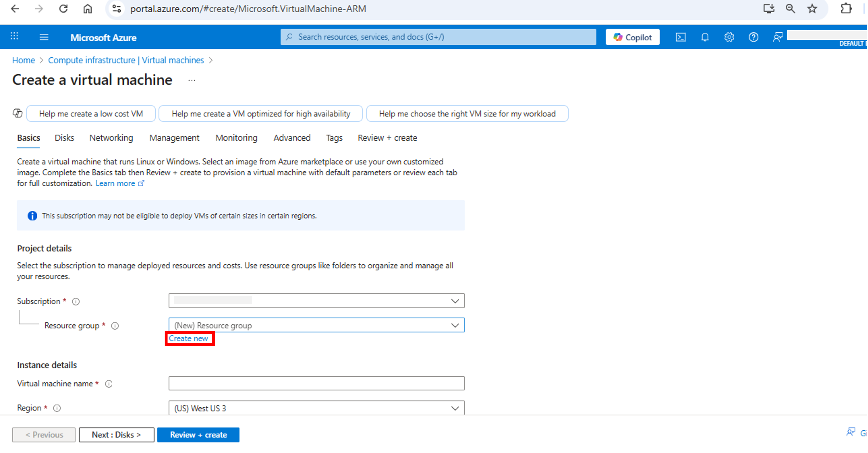Screen dimensions: 868x453
Task: Click info icon beside Virtual machine name
Action: click(x=108, y=384)
